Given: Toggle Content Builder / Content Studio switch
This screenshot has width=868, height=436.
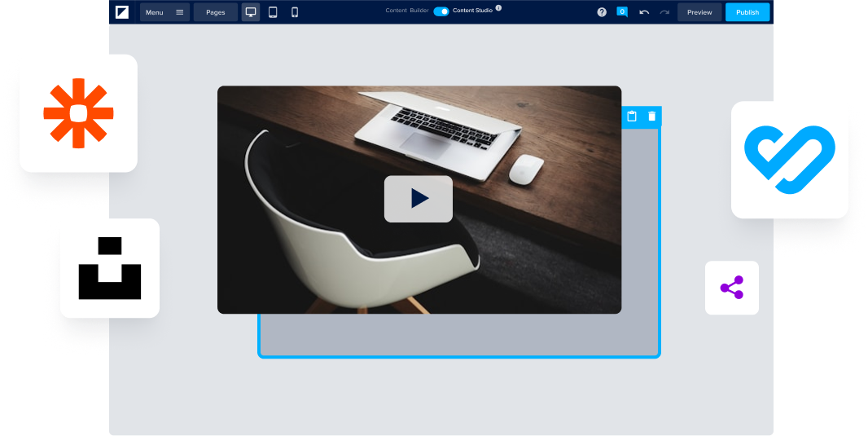Looking at the screenshot, I should [x=441, y=11].
